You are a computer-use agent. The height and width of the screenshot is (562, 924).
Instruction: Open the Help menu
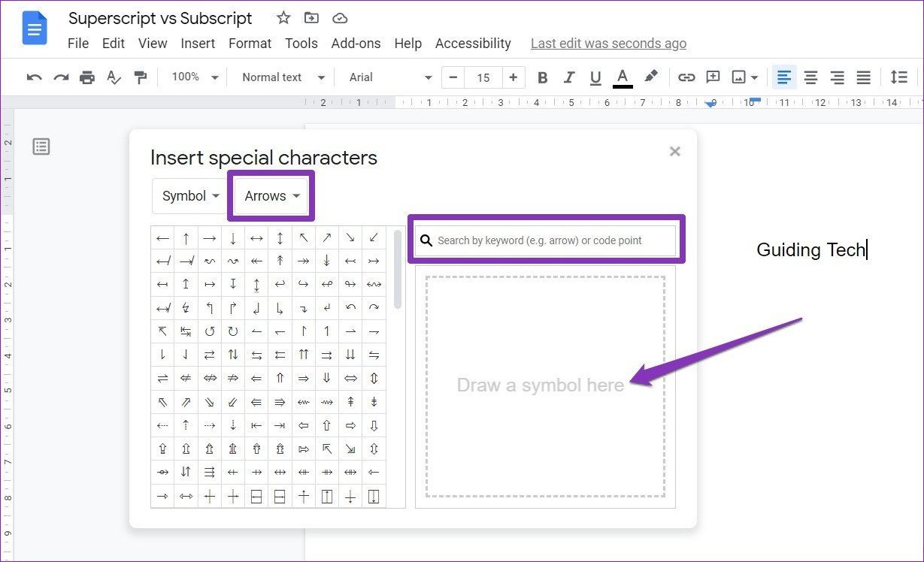coord(408,44)
